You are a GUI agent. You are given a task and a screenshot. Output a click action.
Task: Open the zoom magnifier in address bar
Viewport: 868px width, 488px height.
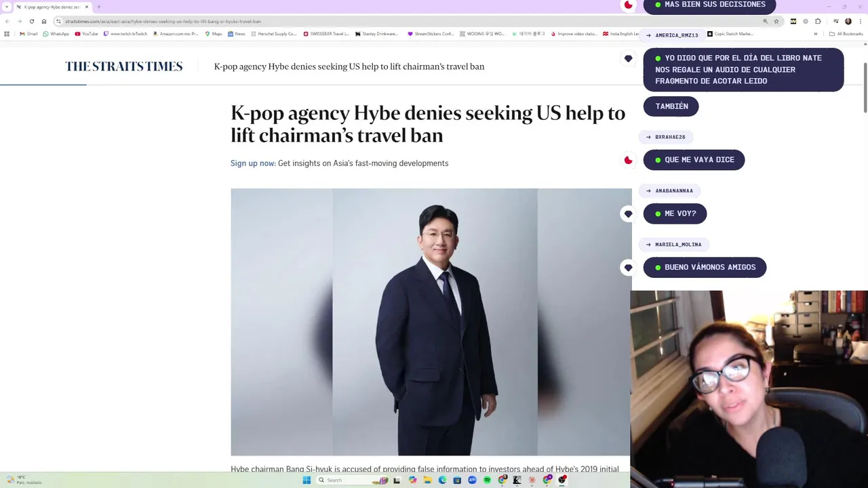pos(766,21)
